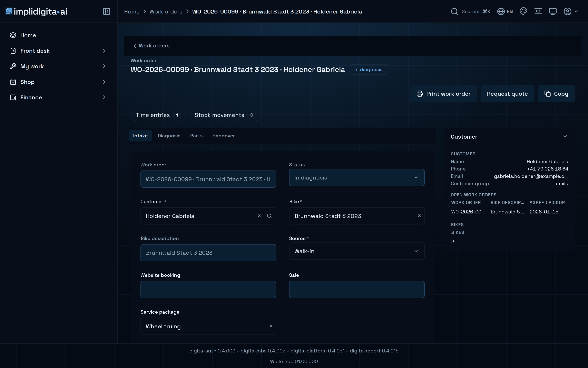Go to Work orders breadcrumb link
The height and width of the screenshot is (368, 588).
(x=166, y=11)
